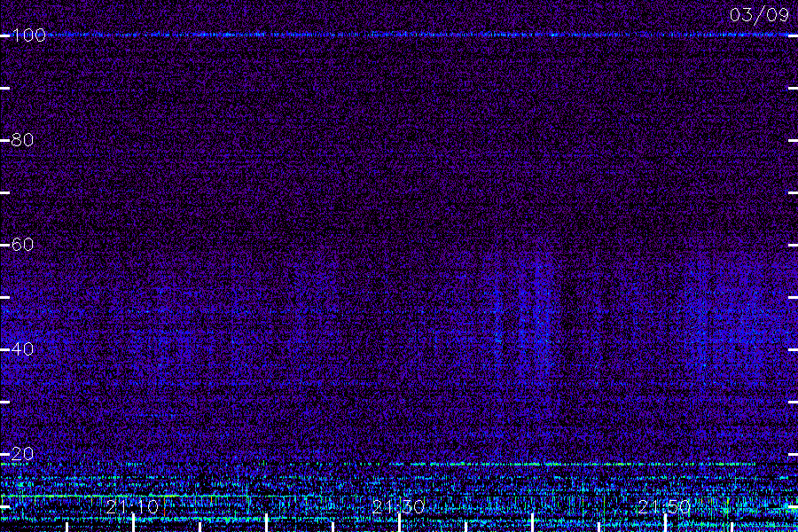Select the 21:50 time axis label
The width and height of the screenshot is (798, 532).
point(664,506)
